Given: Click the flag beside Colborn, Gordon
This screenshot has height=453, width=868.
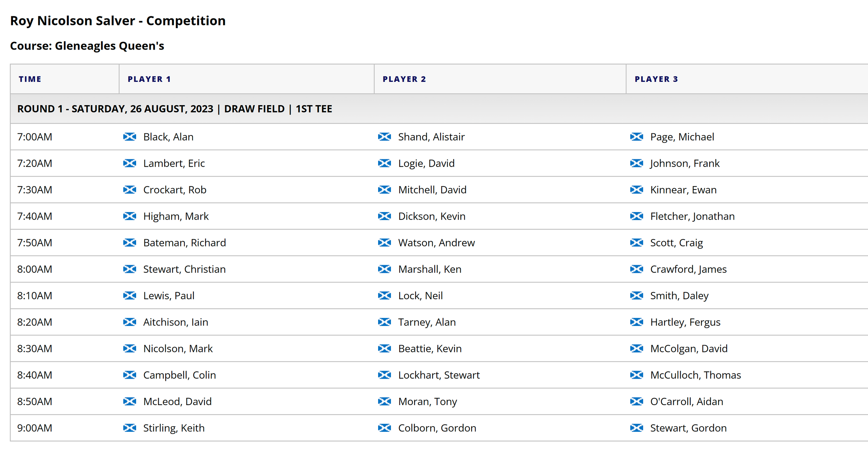Looking at the screenshot, I should click(384, 428).
